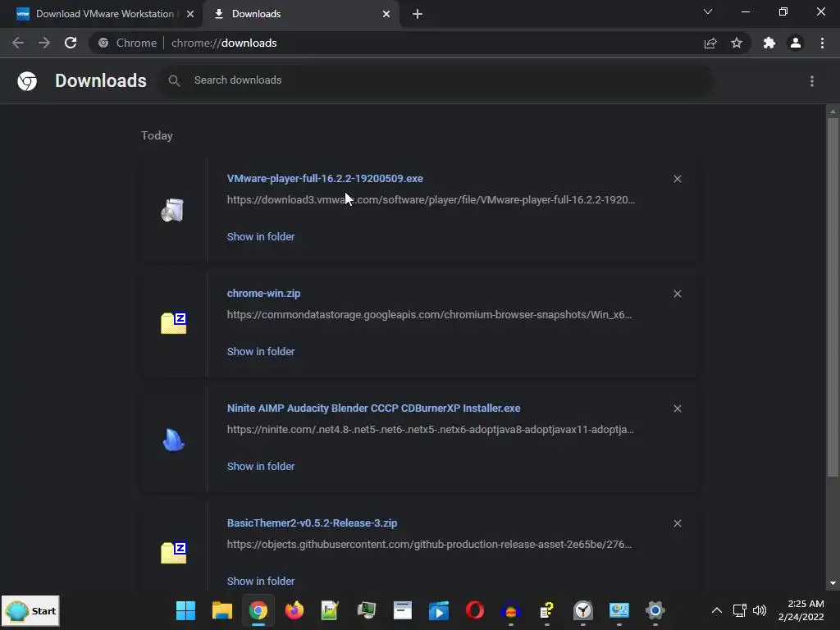The height and width of the screenshot is (630, 840).
Task: Click the VMware installer file icon
Action: (x=172, y=210)
